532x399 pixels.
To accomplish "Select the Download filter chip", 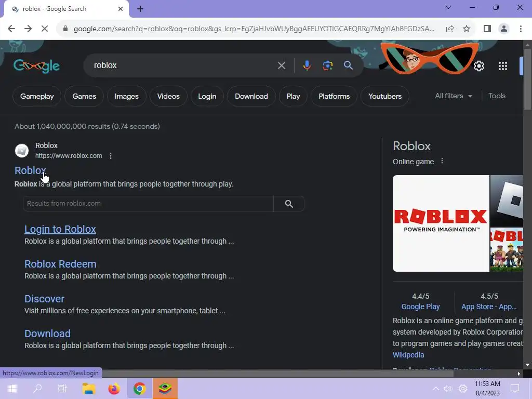I will (251, 96).
